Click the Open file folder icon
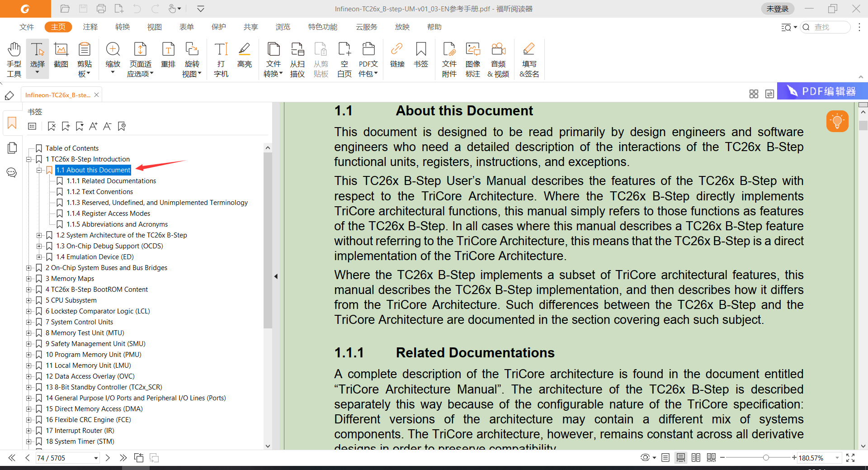Image resolution: width=868 pixels, height=470 pixels. click(x=65, y=9)
